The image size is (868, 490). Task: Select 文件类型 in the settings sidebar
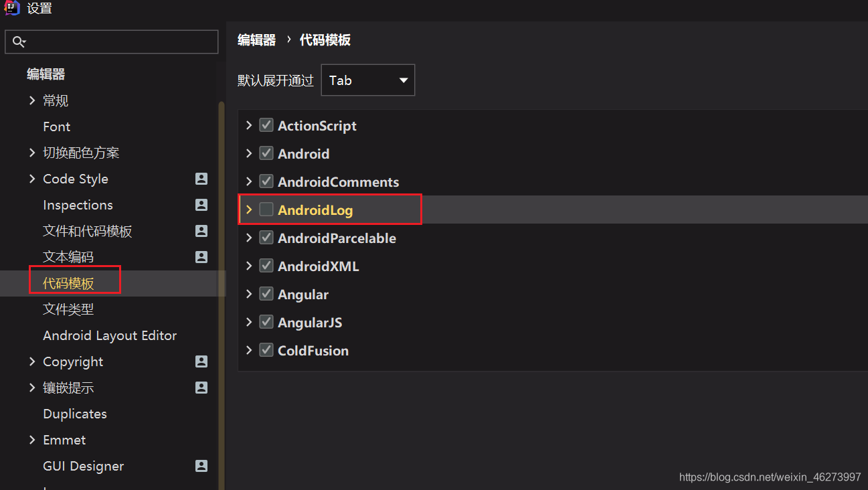(x=68, y=309)
